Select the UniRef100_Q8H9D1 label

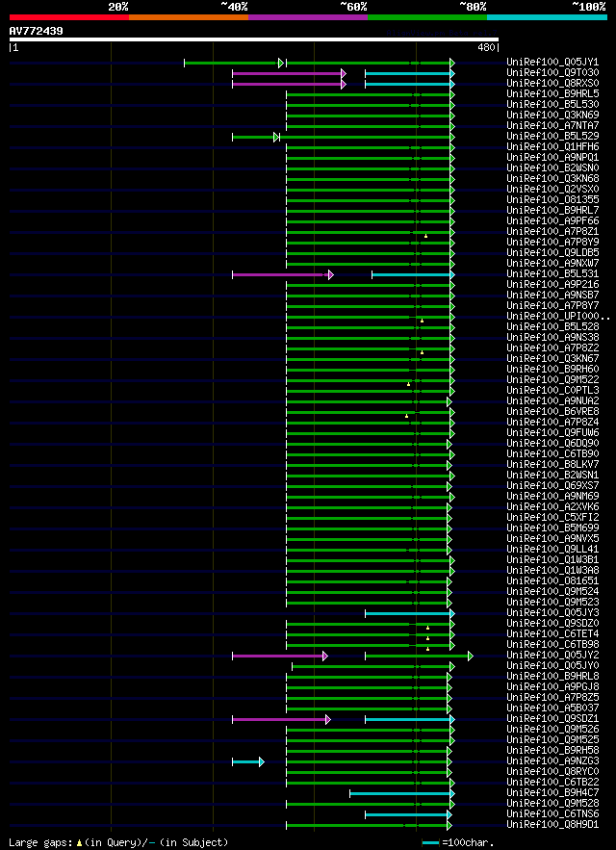pyautogui.click(x=552, y=825)
